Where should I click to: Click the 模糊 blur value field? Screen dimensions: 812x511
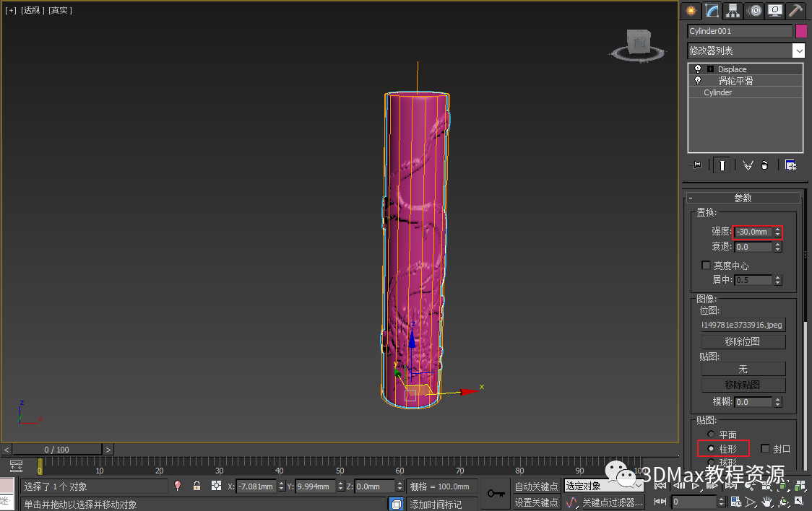click(753, 402)
